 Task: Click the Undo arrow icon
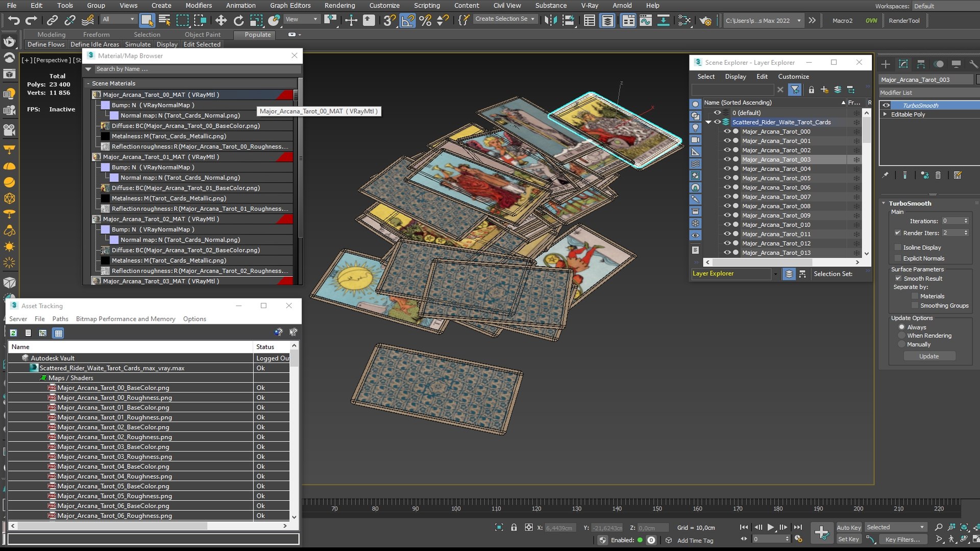[x=14, y=20]
